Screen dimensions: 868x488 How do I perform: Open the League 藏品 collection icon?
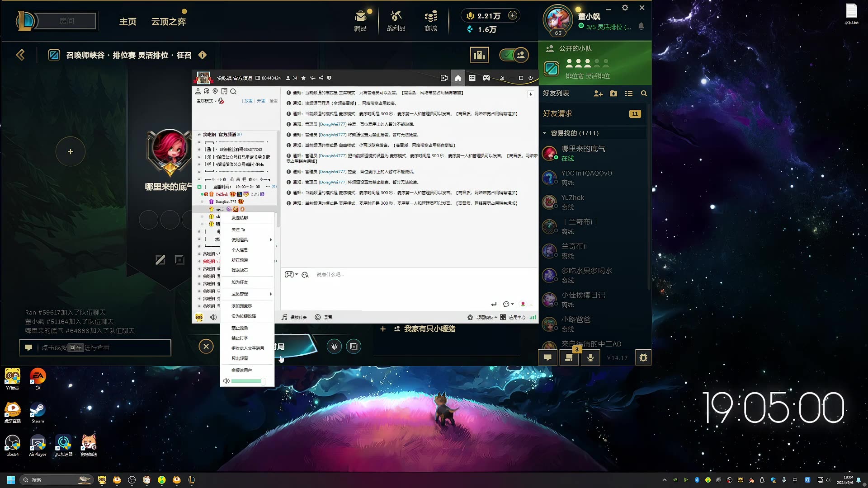coord(360,21)
